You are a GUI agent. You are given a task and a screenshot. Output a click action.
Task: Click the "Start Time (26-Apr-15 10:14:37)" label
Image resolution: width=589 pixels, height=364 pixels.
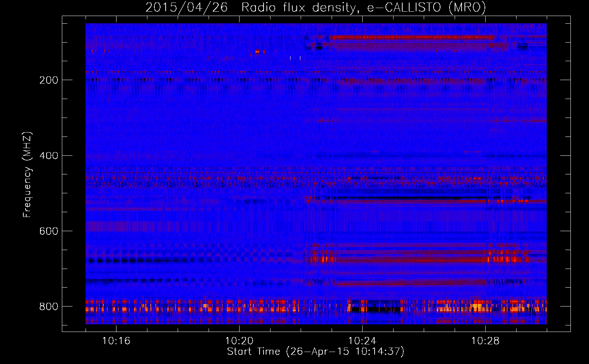[x=316, y=352]
